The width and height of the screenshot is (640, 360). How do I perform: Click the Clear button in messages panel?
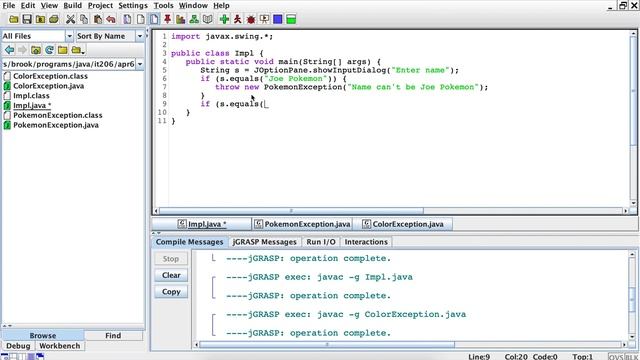pyautogui.click(x=171, y=275)
